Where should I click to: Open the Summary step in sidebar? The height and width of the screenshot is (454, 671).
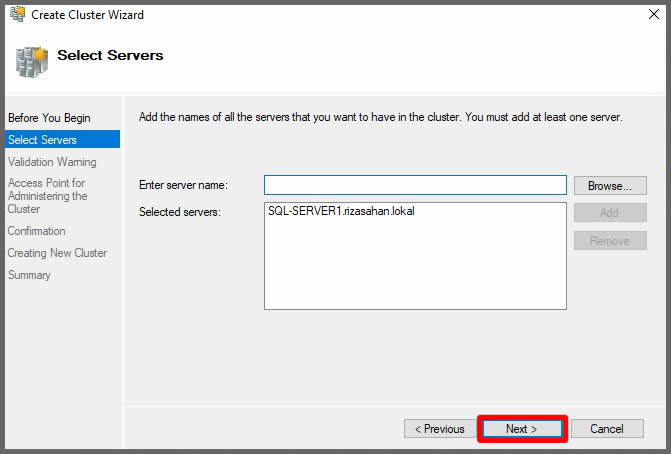(x=29, y=275)
